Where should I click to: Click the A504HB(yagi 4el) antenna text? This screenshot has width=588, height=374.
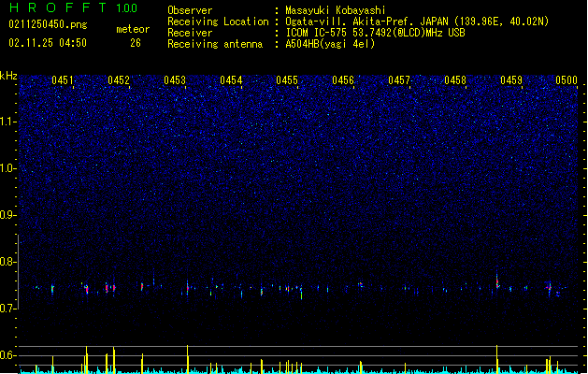coord(330,44)
